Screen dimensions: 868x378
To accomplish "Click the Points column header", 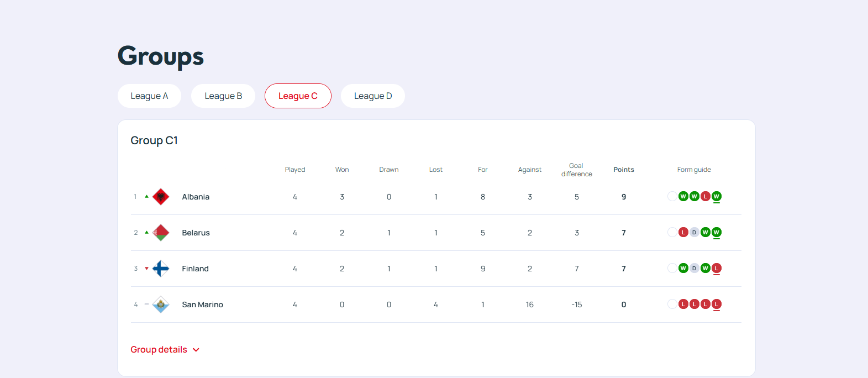I will [x=624, y=170].
